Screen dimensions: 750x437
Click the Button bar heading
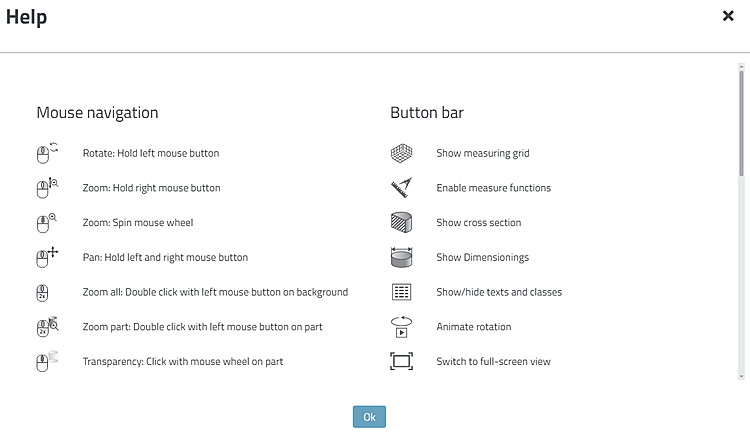click(427, 113)
